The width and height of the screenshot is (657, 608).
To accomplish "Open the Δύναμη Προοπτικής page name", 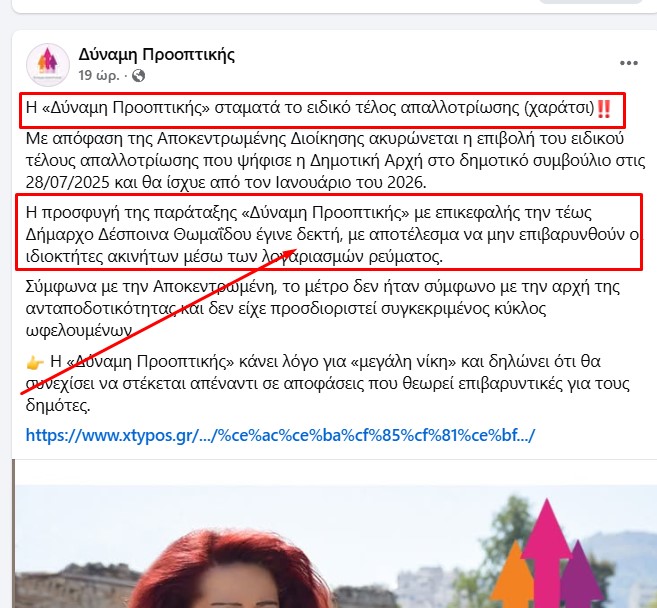I will tap(157, 54).
